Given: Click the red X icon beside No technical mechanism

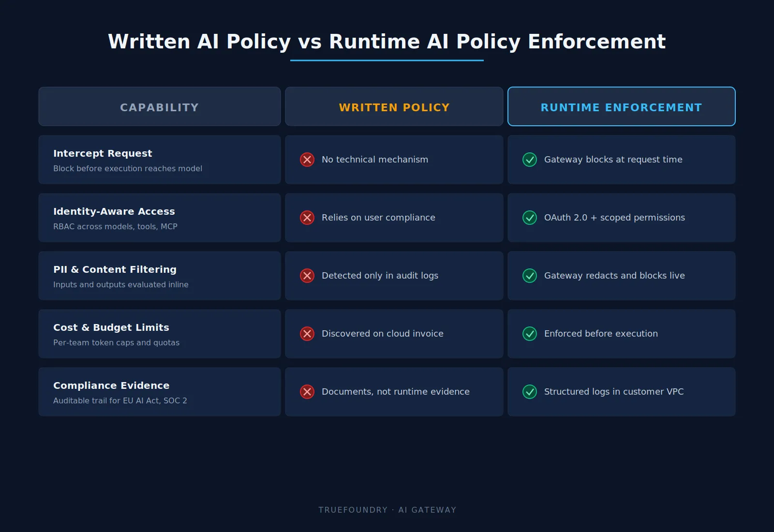Looking at the screenshot, I should [x=307, y=160].
